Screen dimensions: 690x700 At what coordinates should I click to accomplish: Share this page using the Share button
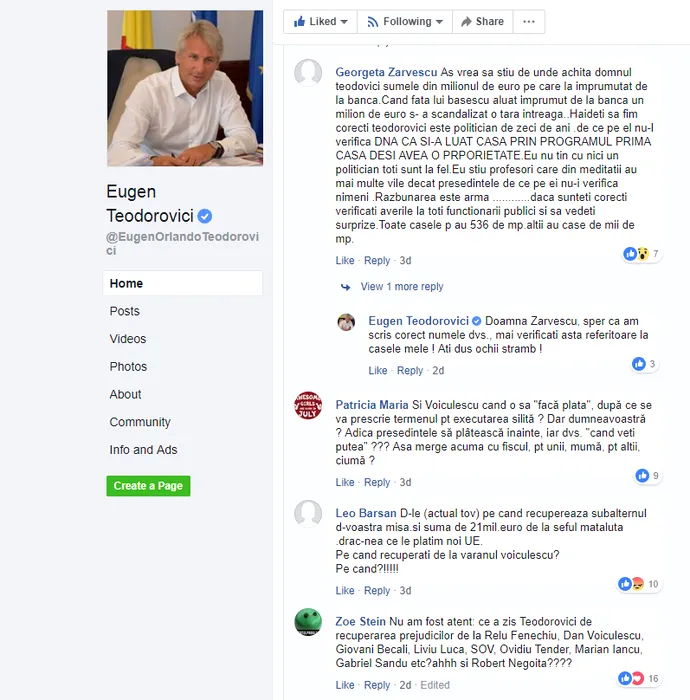(482, 21)
